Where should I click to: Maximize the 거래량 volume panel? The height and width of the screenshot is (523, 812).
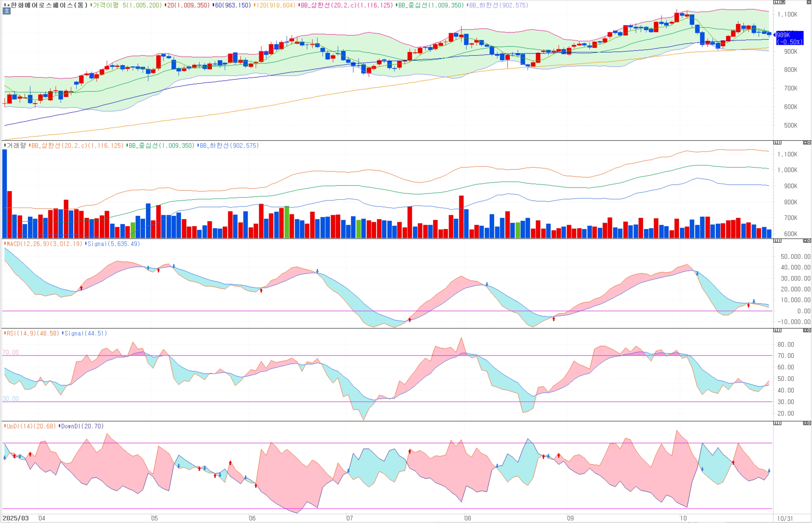[805, 142]
